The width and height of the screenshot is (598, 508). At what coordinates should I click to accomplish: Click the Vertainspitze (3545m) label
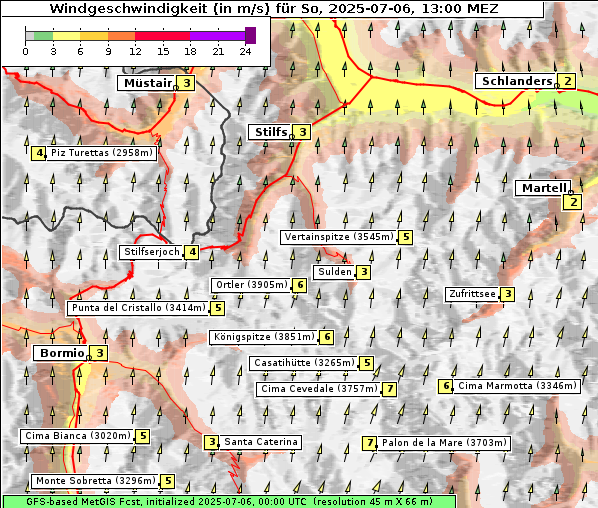click(339, 237)
